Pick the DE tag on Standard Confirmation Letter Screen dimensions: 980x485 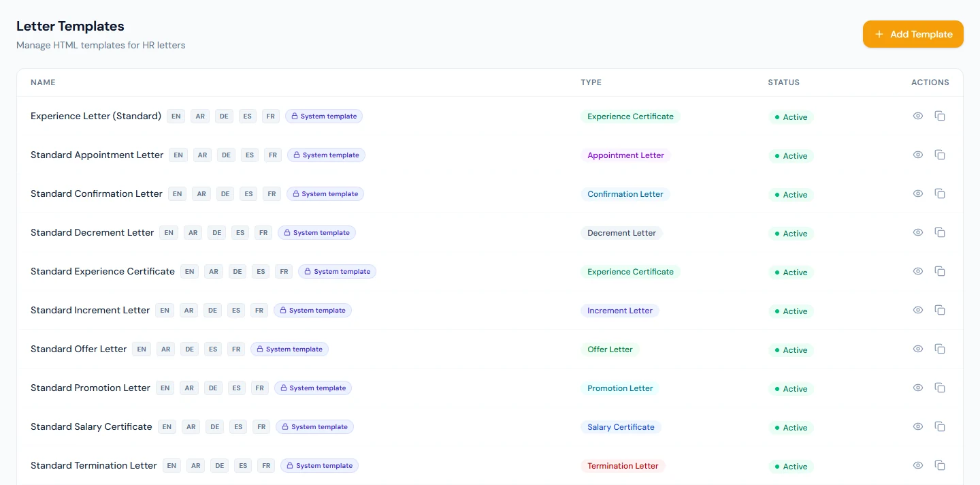pyautogui.click(x=225, y=194)
